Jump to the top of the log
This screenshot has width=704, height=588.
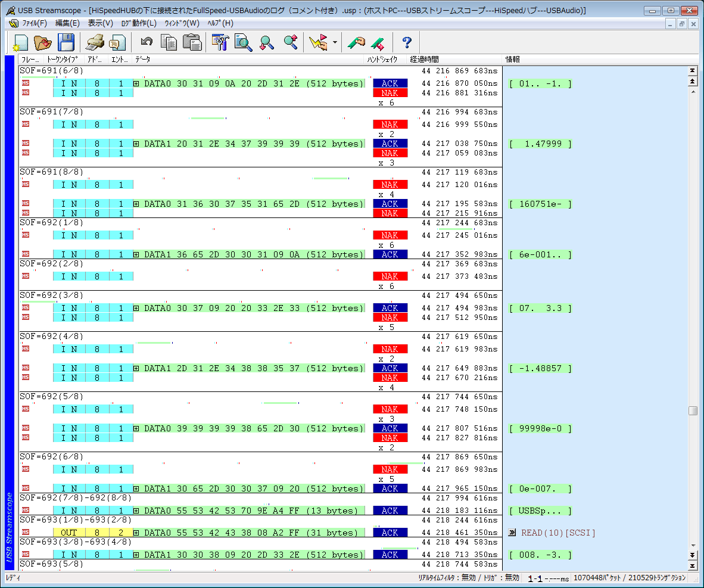point(692,70)
